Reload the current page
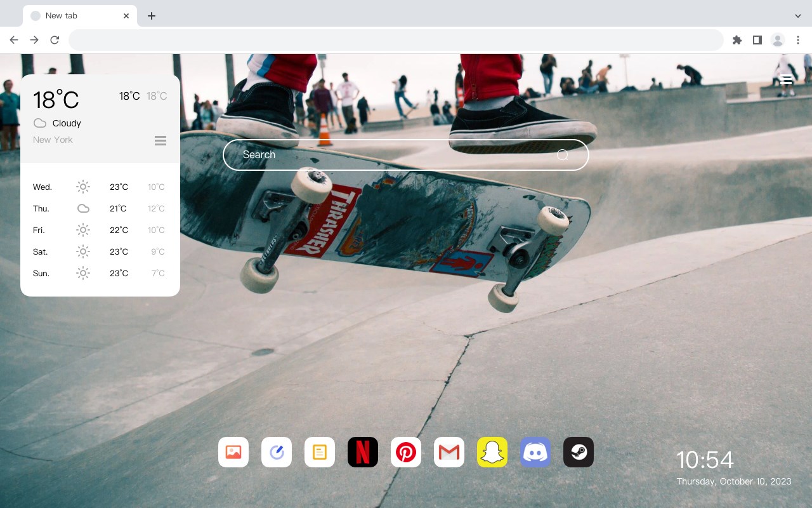The image size is (812, 508). click(x=55, y=40)
